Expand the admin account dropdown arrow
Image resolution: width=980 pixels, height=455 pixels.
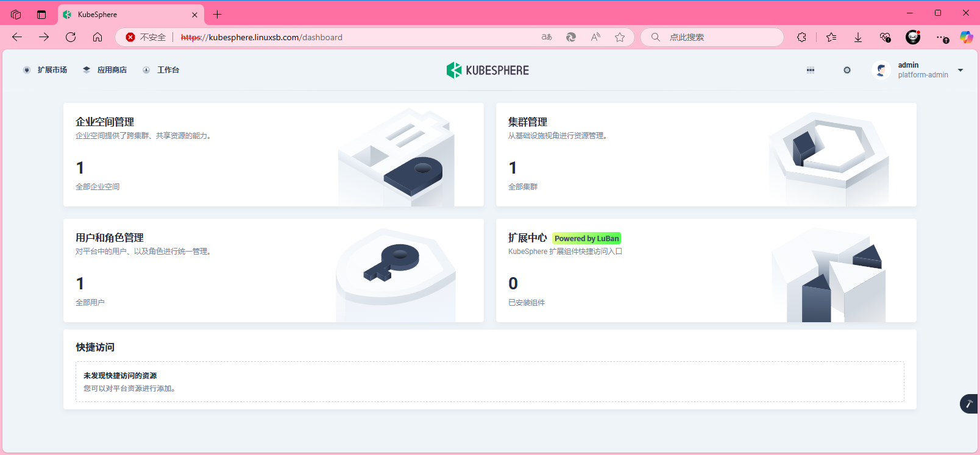coord(960,70)
